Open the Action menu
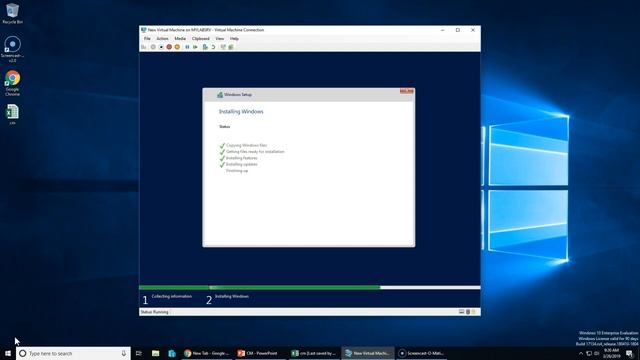This screenshot has width=640, height=360. point(162,38)
